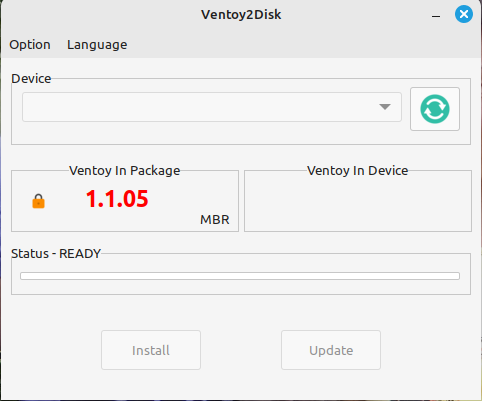482x401 pixels.
Task: Close the Ventoy2Disk window
Action: click(464, 14)
